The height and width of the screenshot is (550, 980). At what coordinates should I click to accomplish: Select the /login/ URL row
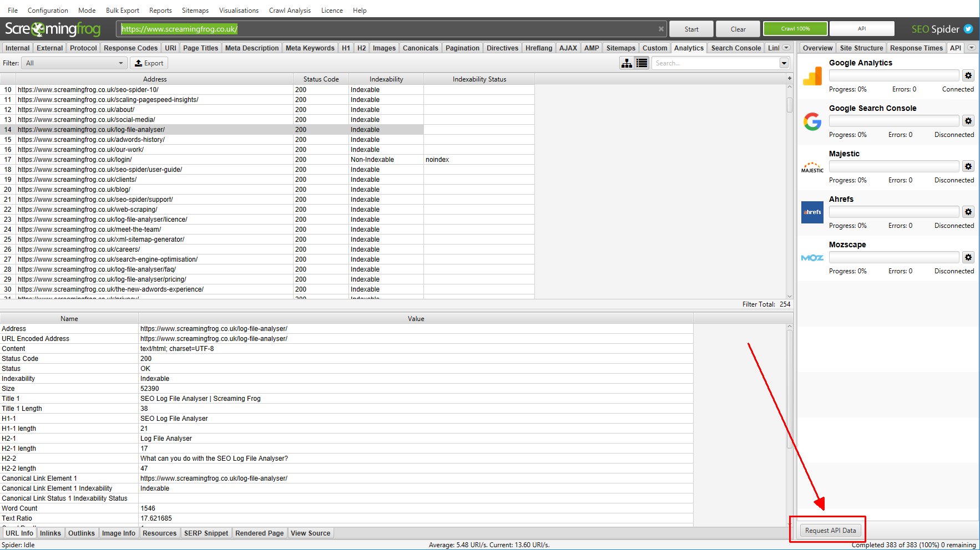(x=267, y=160)
